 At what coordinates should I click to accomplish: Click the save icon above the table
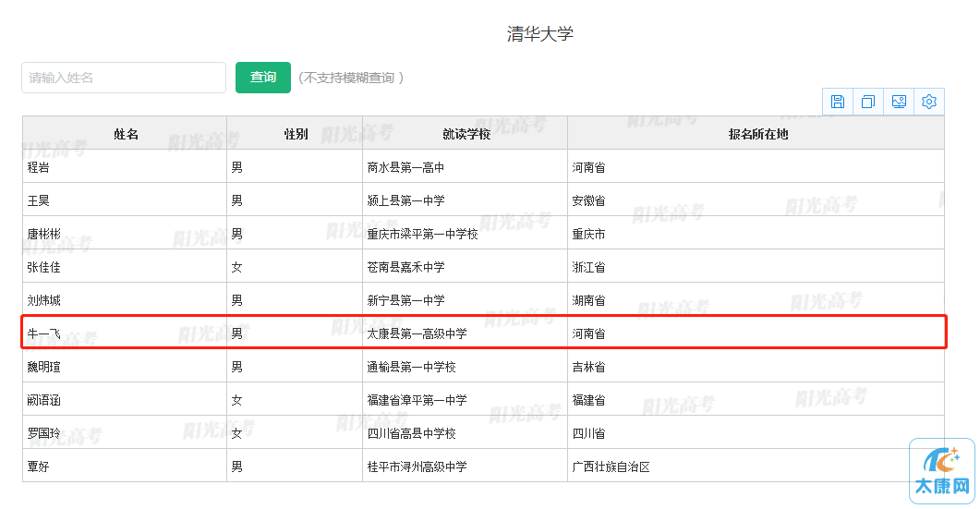[x=838, y=102]
